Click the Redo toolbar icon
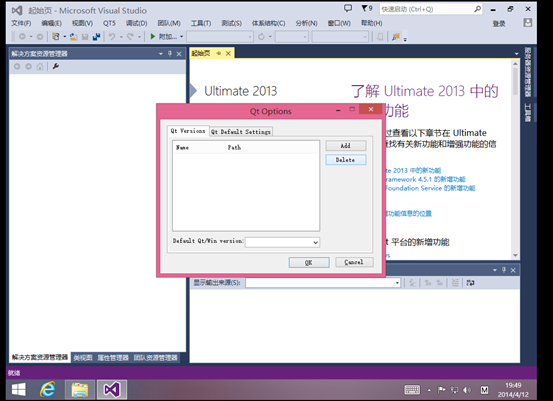Viewport: 553px width, 401px height. tap(130, 36)
